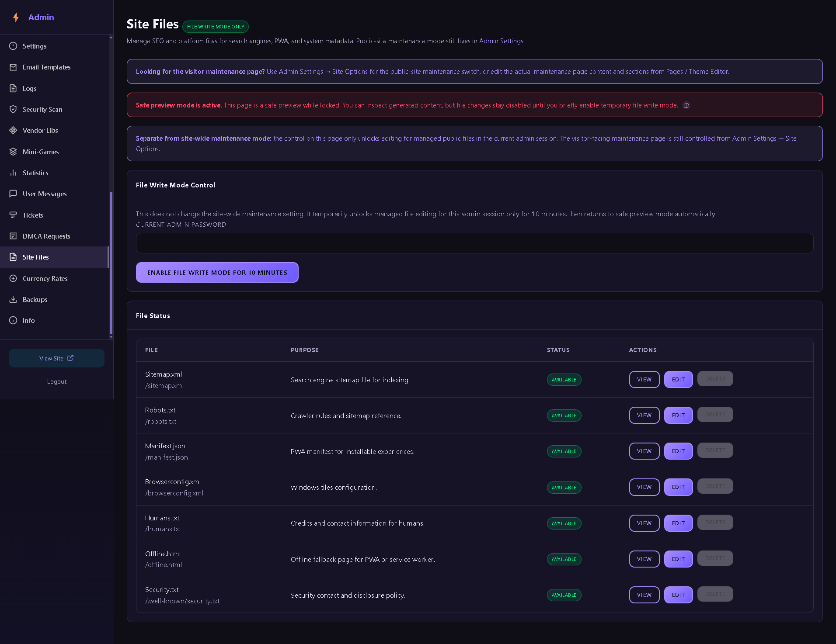Follow the Admin Settings link in page description

tap(501, 41)
